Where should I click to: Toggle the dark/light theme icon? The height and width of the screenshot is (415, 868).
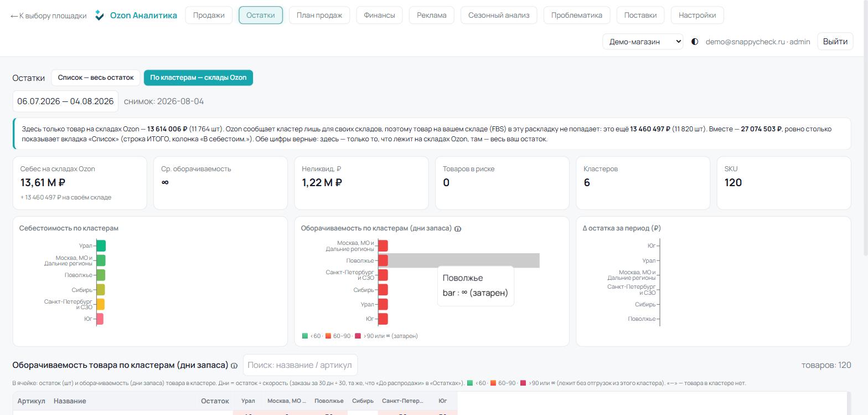695,42
